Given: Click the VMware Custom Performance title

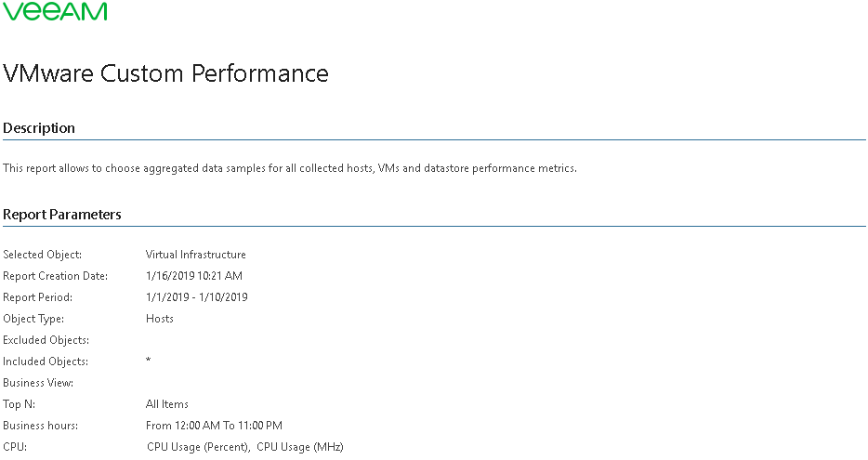Looking at the screenshot, I should pos(165,73).
